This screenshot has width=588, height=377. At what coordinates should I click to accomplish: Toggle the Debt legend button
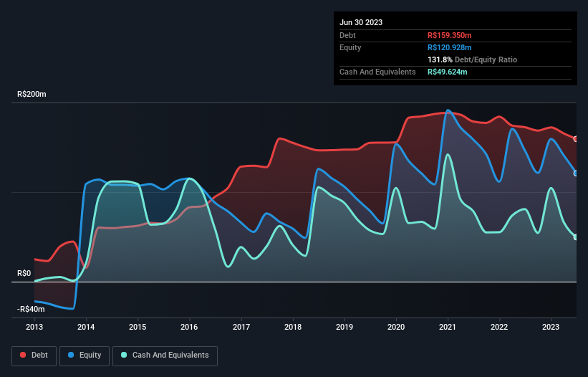click(x=34, y=355)
